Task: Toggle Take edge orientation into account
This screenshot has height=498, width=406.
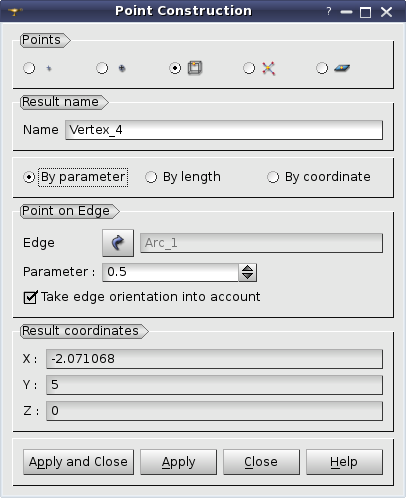Action: [30, 297]
